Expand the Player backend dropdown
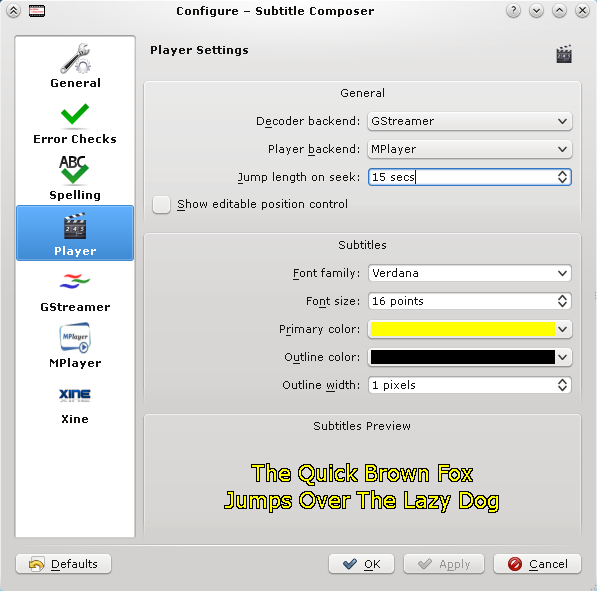 (x=469, y=149)
